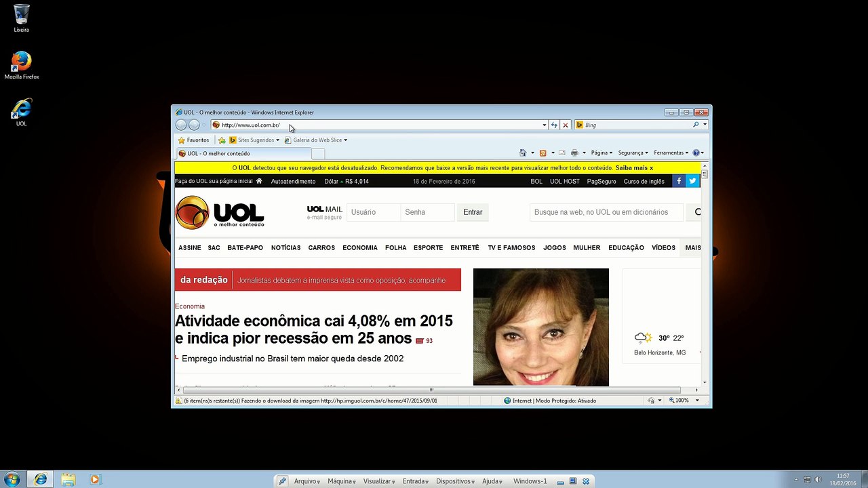Expand the address bar history dropdown
The image size is (868, 488).
click(544, 125)
